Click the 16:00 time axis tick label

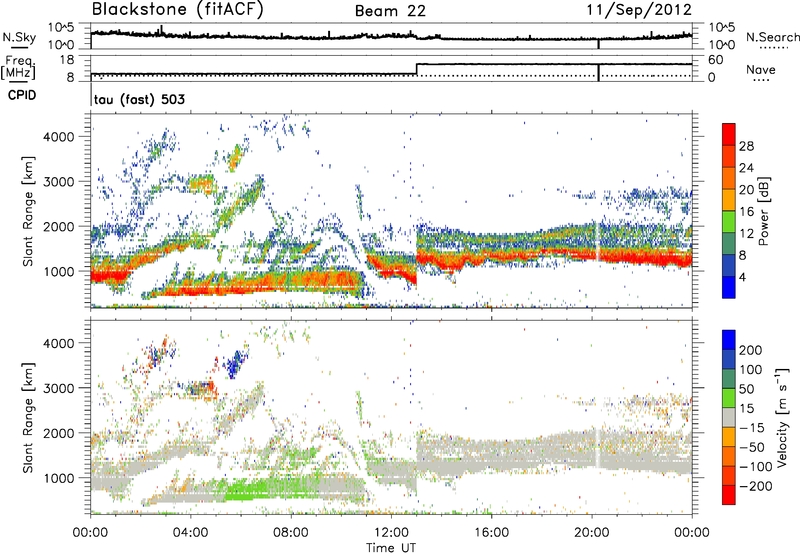click(491, 533)
